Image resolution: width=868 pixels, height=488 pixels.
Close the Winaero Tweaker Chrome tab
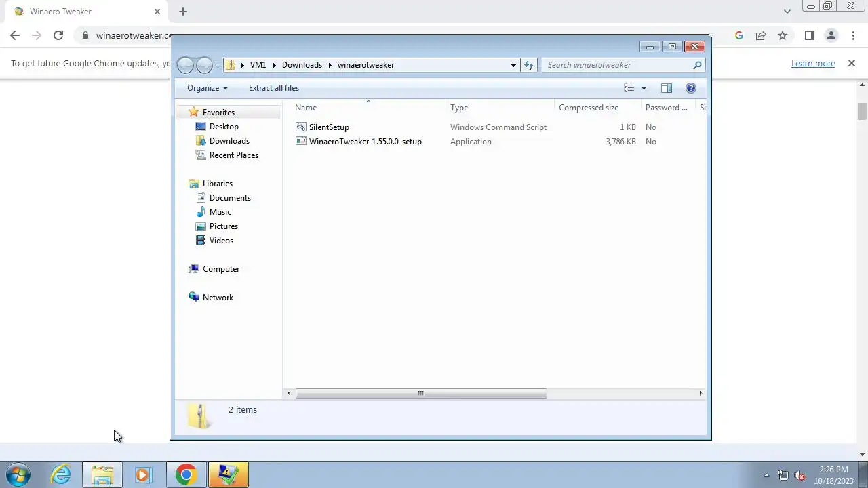pyautogui.click(x=157, y=12)
